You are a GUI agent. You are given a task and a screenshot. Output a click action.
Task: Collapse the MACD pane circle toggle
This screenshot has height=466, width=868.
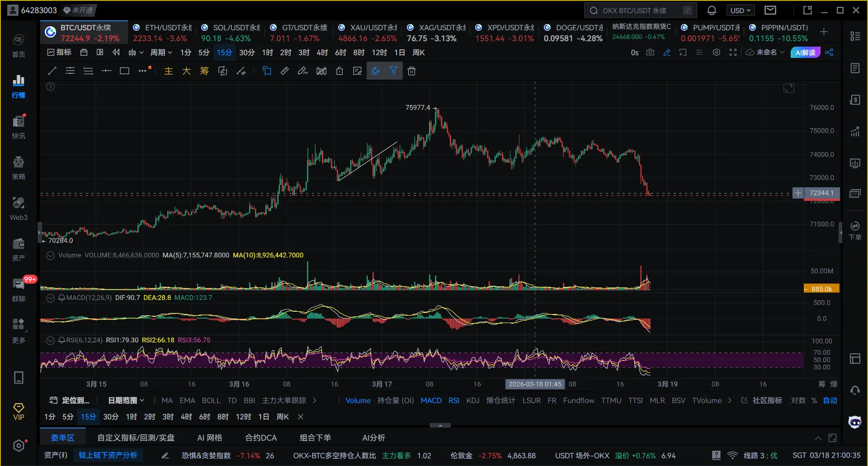tap(51, 298)
